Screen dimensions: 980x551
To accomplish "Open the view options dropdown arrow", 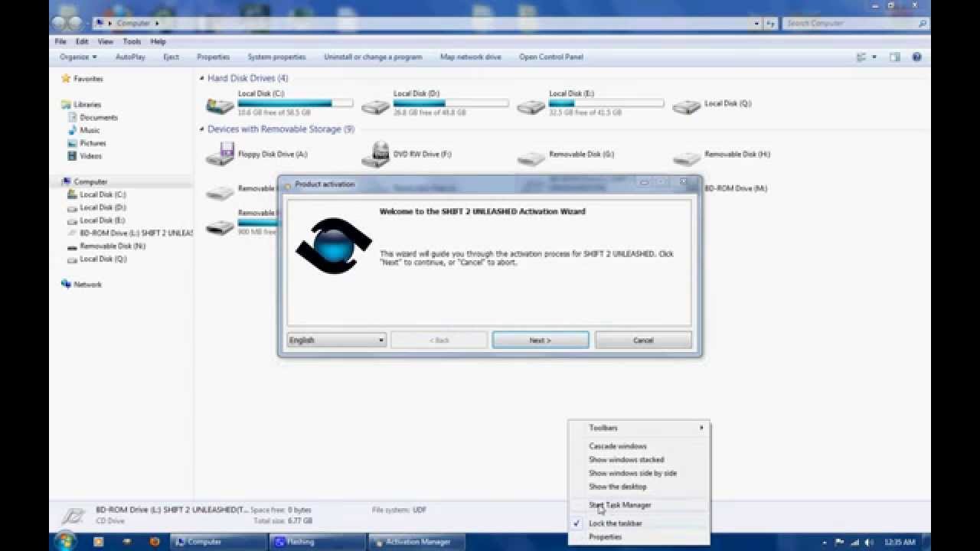I will tap(874, 57).
